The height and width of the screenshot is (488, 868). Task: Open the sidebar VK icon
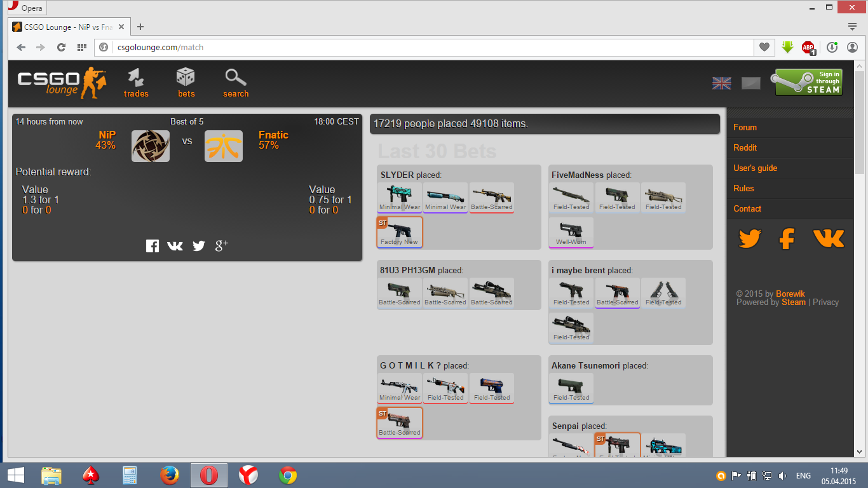point(829,238)
